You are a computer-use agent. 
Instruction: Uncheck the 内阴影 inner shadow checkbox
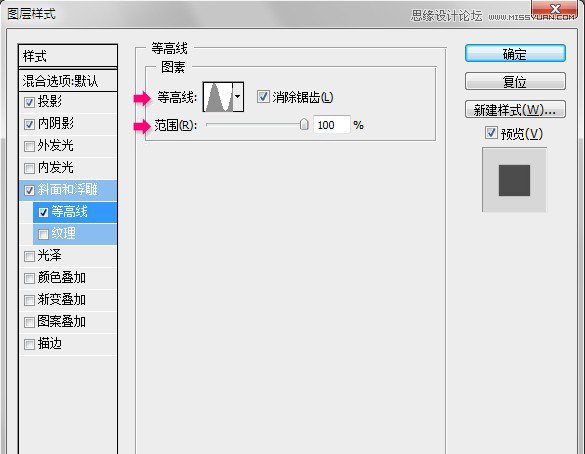click(29, 124)
